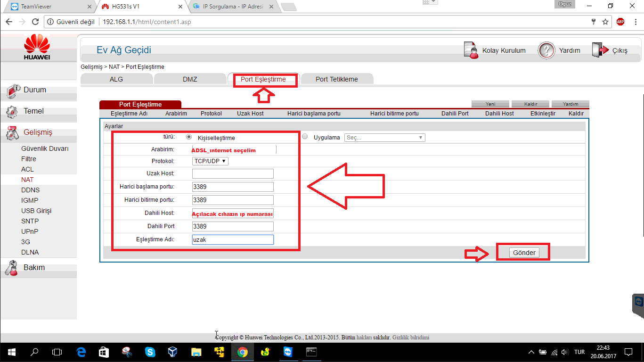Click the Eşleştirme Adı field

pos(233,239)
